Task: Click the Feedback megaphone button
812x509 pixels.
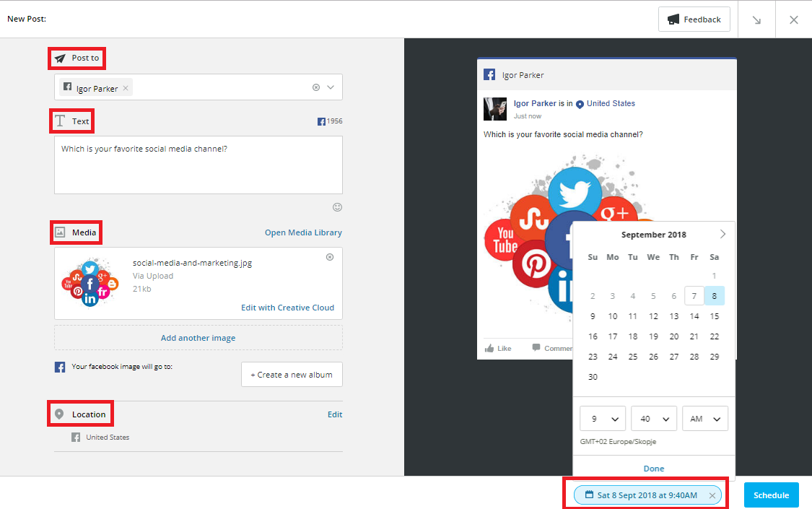Action: coord(694,19)
